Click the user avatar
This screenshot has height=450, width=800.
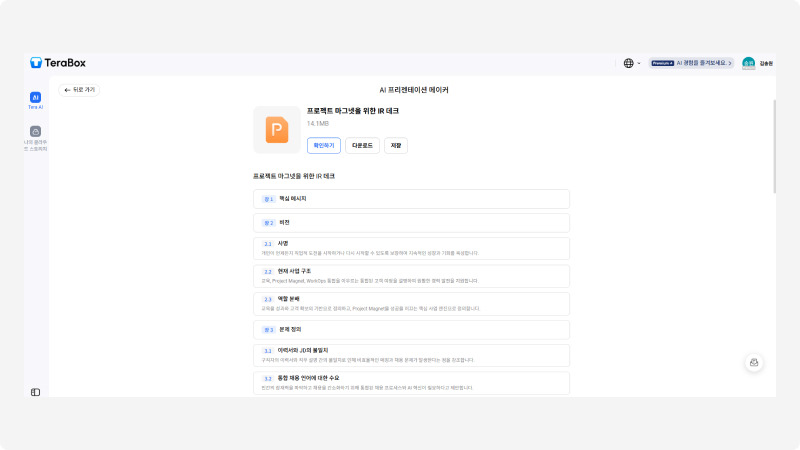pos(748,63)
